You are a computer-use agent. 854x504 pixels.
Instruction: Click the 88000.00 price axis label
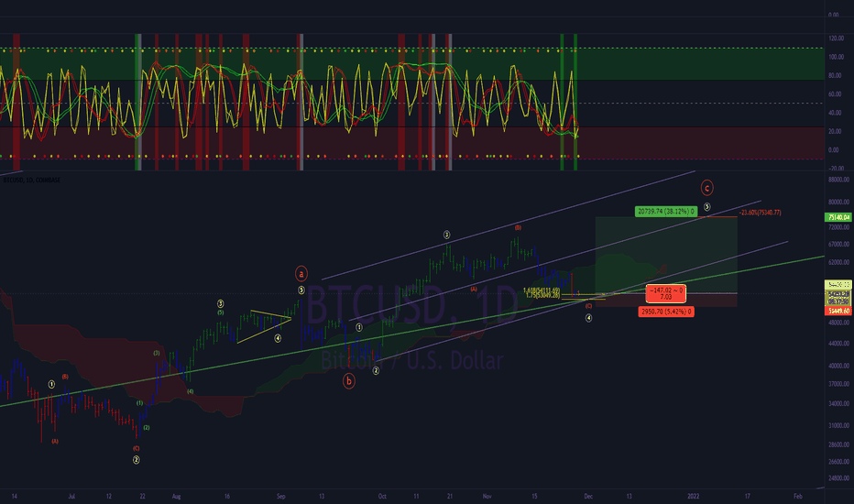(838, 180)
